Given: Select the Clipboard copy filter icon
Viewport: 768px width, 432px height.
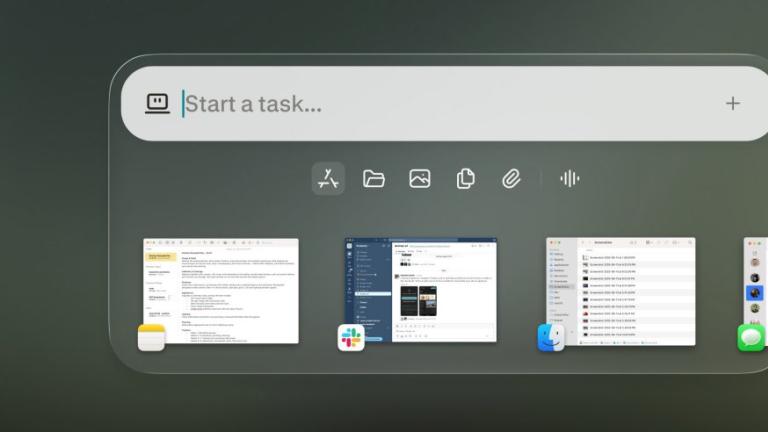Looking at the screenshot, I should tap(465, 179).
